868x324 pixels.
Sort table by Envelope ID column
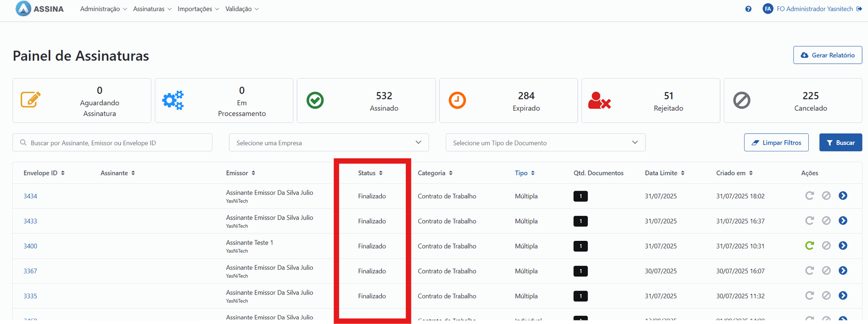(44, 173)
